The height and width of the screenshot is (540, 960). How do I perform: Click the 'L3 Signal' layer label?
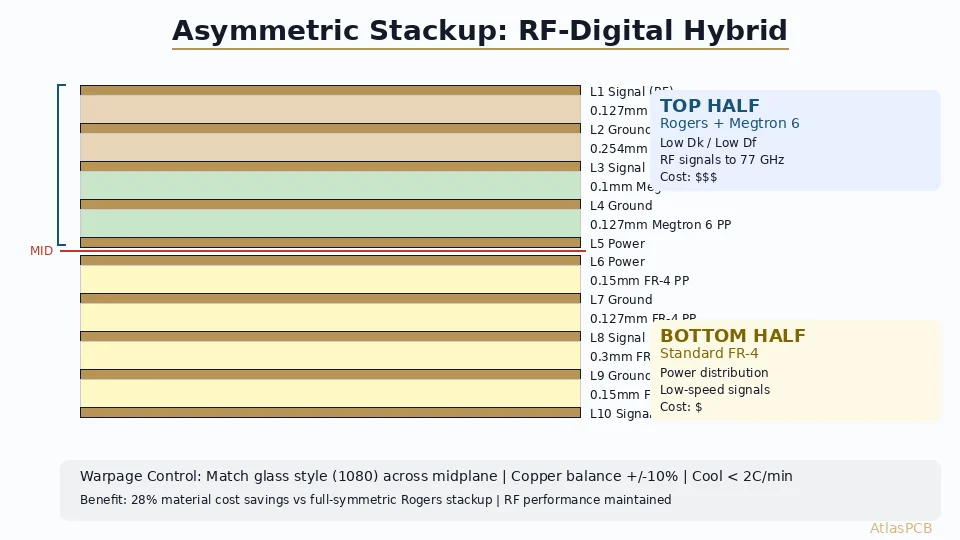tap(617, 168)
